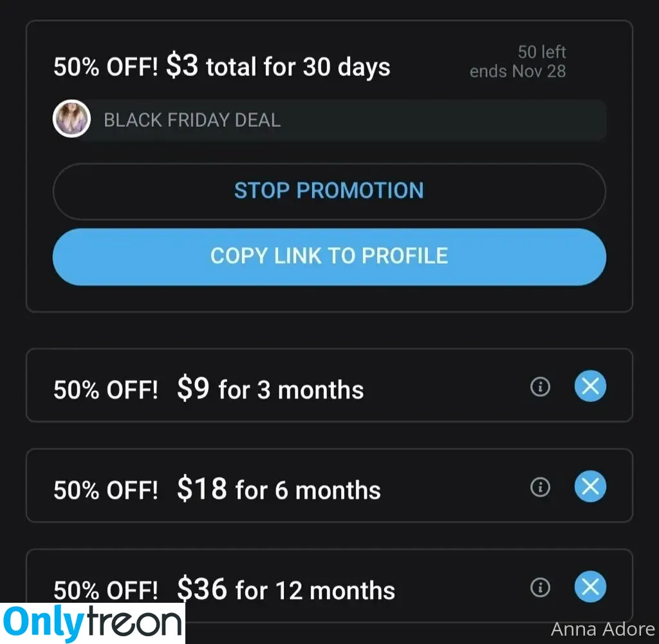The height and width of the screenshot is (644, 659).
Task: Click the 50% OFF! label of 6 months bundle
Action: click(106, 490)
